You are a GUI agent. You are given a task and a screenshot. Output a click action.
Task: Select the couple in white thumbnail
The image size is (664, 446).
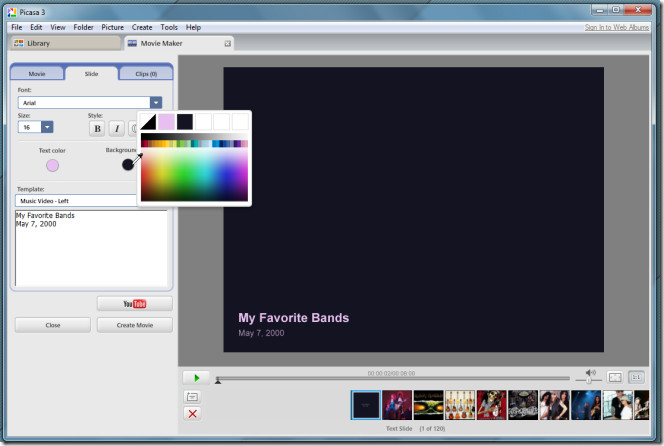point(617,405)
